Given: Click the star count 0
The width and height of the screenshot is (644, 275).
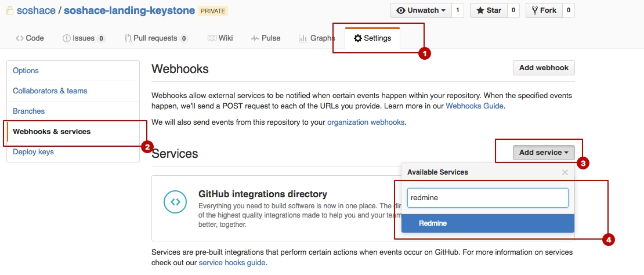Looking at the screenshot, I should [x=513, y=10].
